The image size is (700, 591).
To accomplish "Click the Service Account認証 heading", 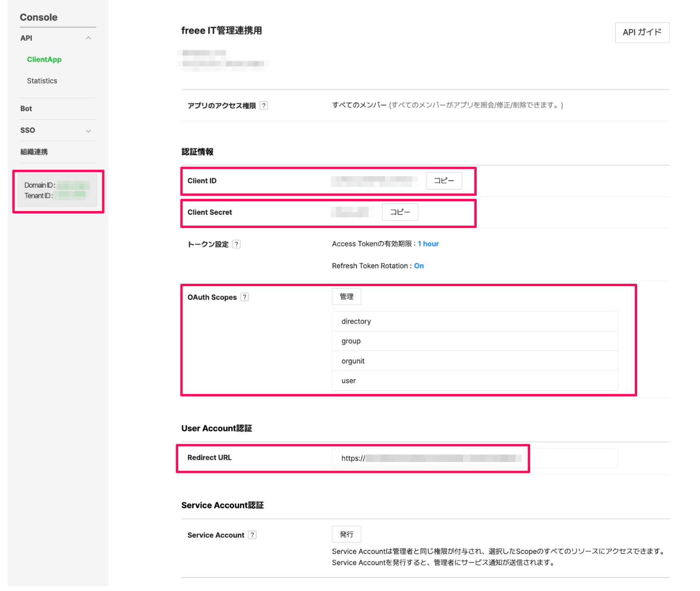I will [x=222, y=505].
